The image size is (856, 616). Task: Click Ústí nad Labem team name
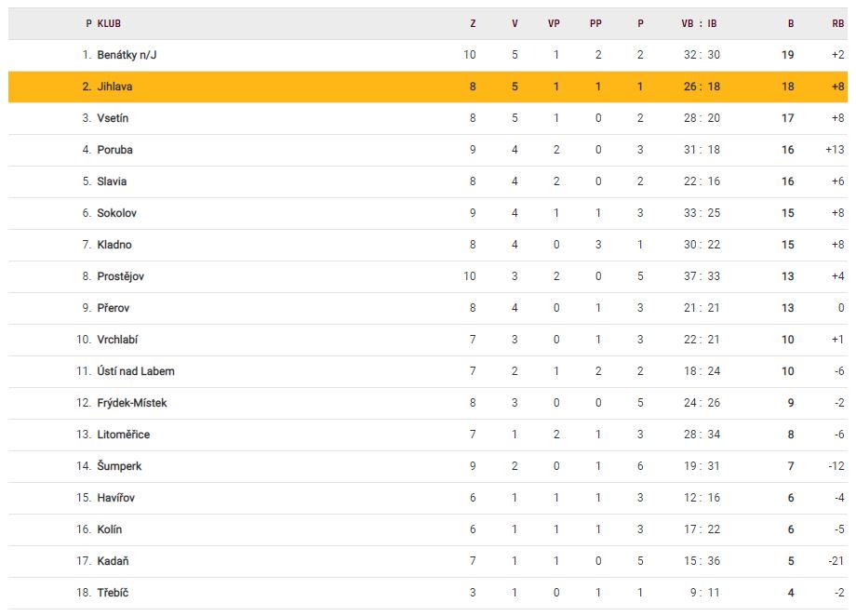click(x=135, y=371)
